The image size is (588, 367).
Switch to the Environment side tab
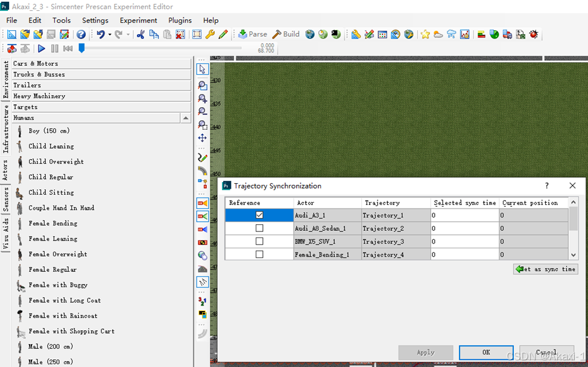click(5, 80)
